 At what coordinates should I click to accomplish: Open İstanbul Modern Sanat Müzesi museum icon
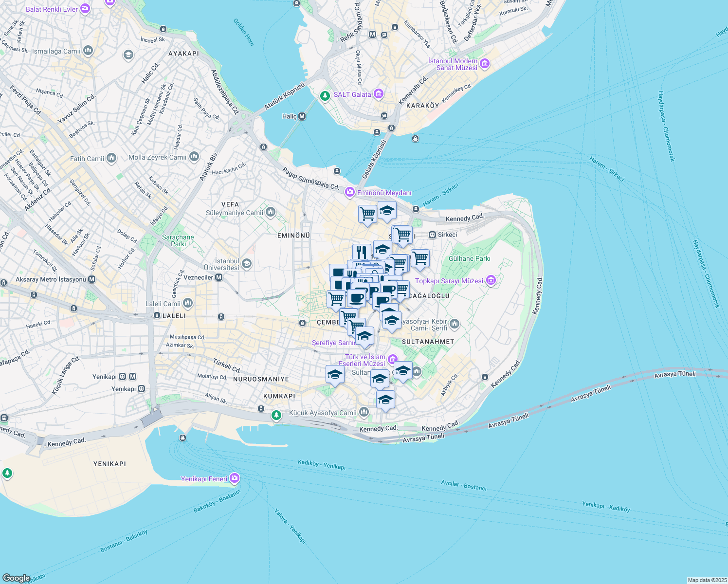pyautogui.click(x=485, y=64)
